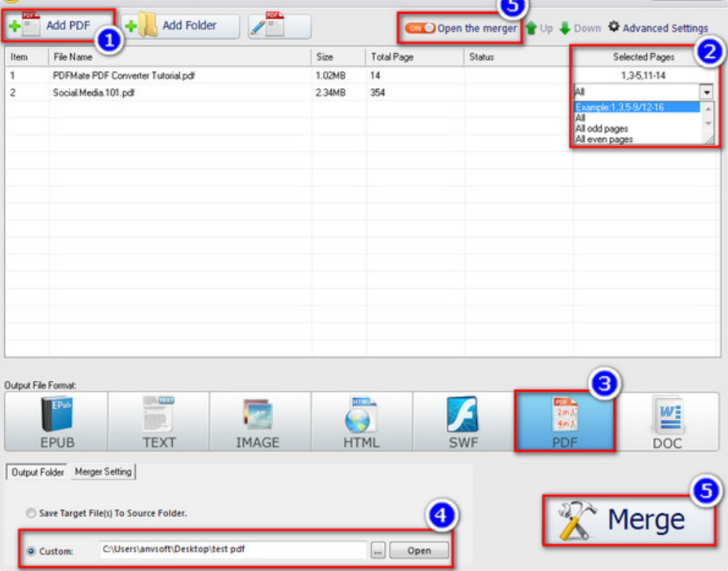This screenshot has width=728, height=571.
Task: Click the Open folder button
Action: [x=419, y=551]
